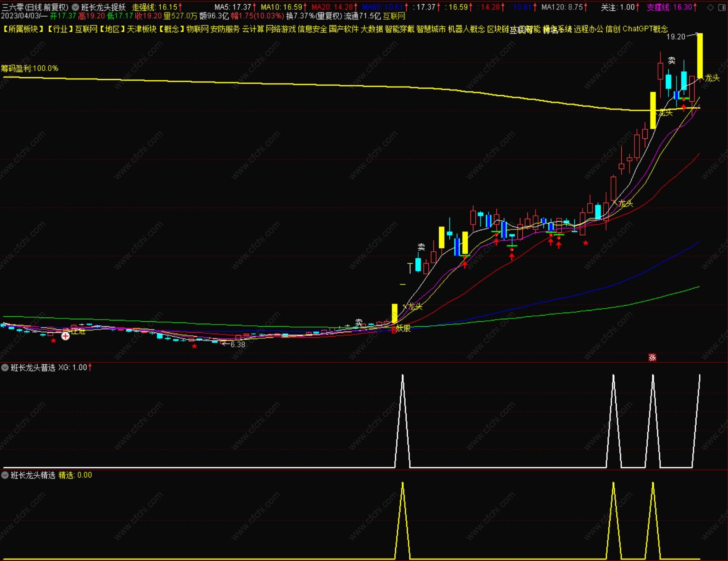This screenshot has width=728, height=561.
Task: Expand the 班长龙头普选 sub-panel menu icon
Action: pos(5,367)
